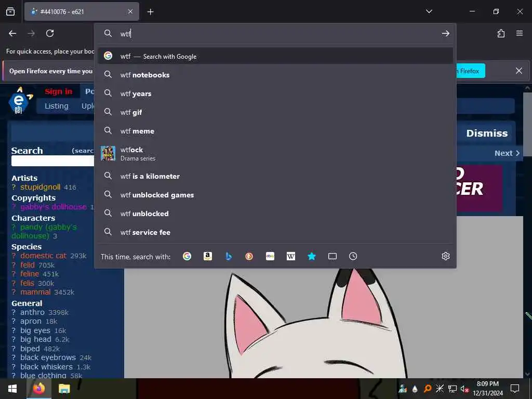The height and width of the screenshot is (399, 532).
Task: Click the e621 search input box
Action: [x=52, y=161]
